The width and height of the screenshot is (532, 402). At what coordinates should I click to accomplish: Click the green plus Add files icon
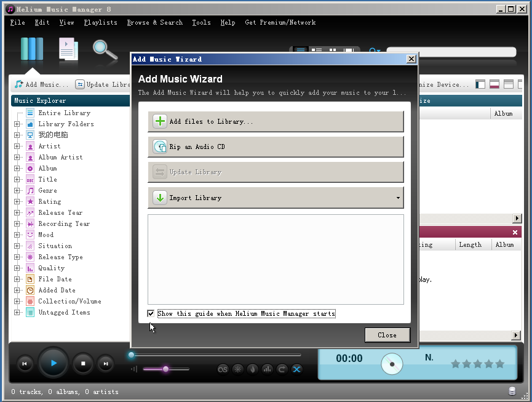coord(160,121)
